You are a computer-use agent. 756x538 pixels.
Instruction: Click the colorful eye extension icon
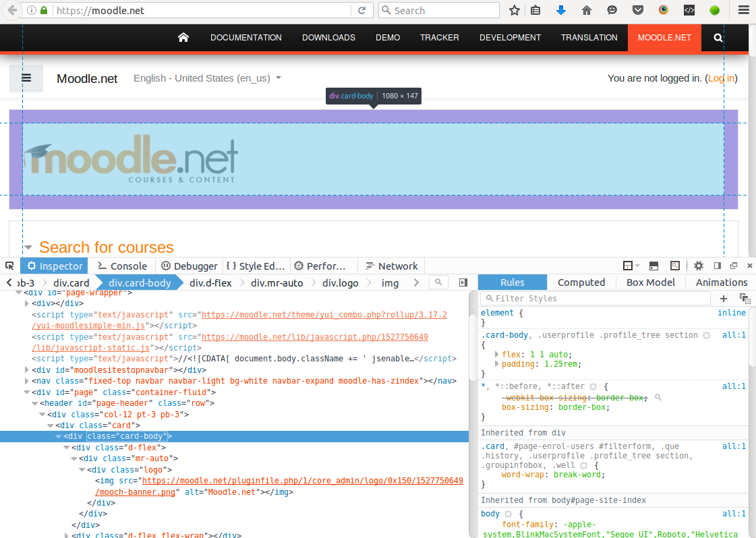click(664, 10)
